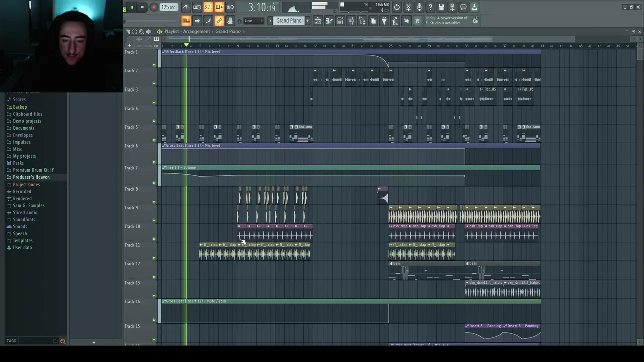Save project with the floppy disk icon
This screenshot has width=644, height=362.
pyautogui.click(x=441, y=7)
